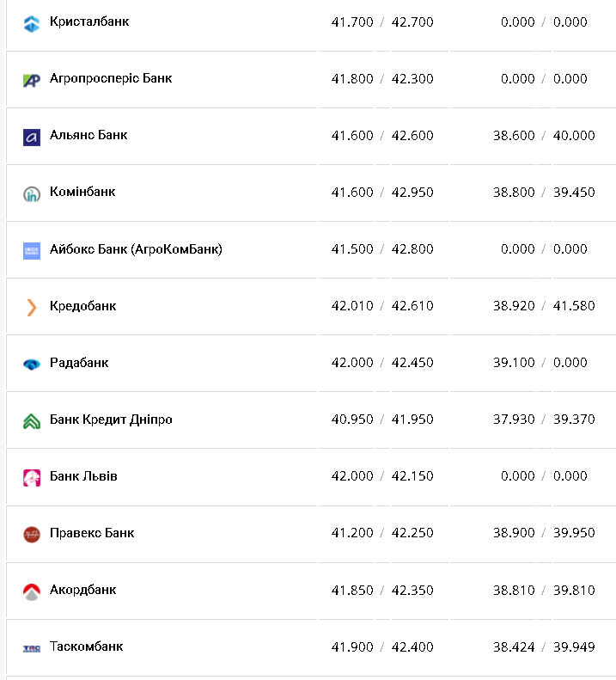Click the Комінбанк logo icon
616x680 pixels.
(32, 193)
